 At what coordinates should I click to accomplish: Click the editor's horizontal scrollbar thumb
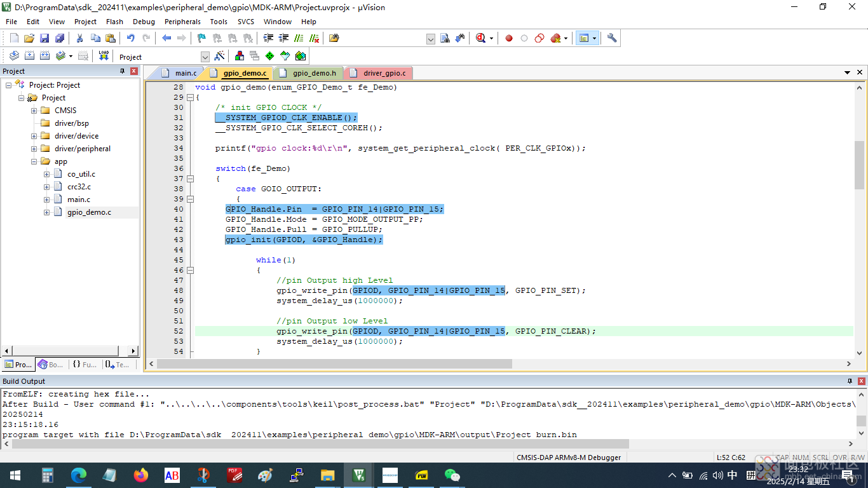334,364
